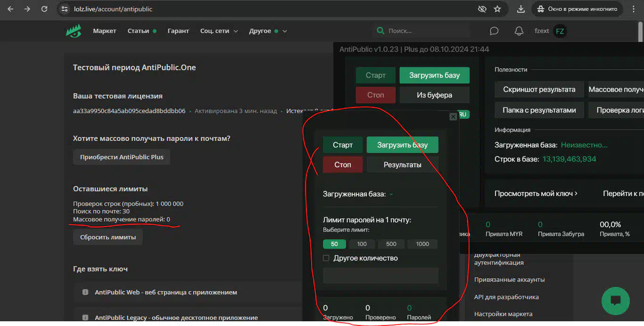Screen dimensions: 644x326
Task: Open Двухфакторная аутентификация settings link
Action: 499,259
